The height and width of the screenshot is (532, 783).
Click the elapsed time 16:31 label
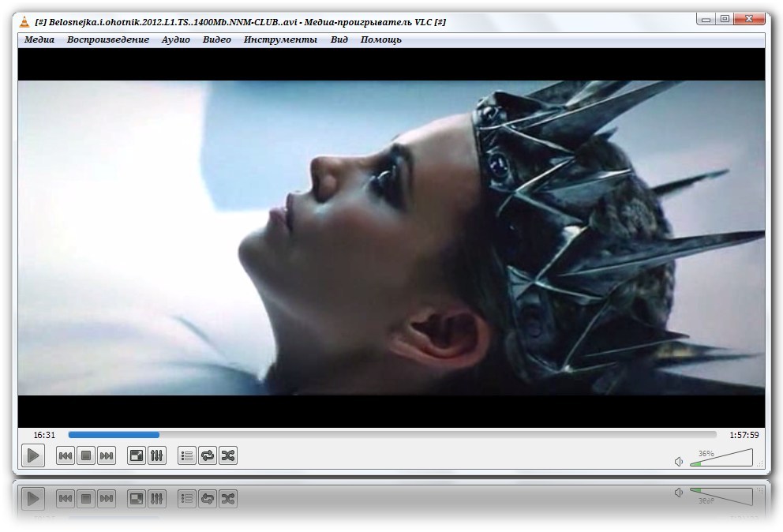coord(44,435)
